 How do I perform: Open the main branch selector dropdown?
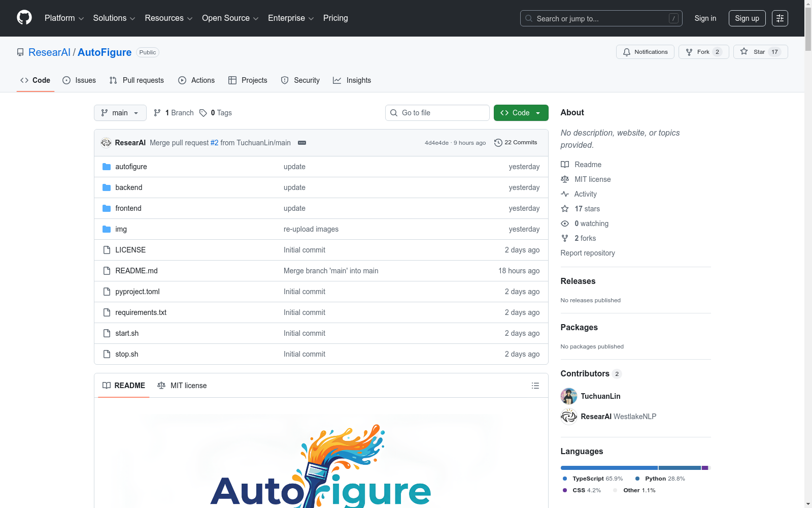point(120,113)
